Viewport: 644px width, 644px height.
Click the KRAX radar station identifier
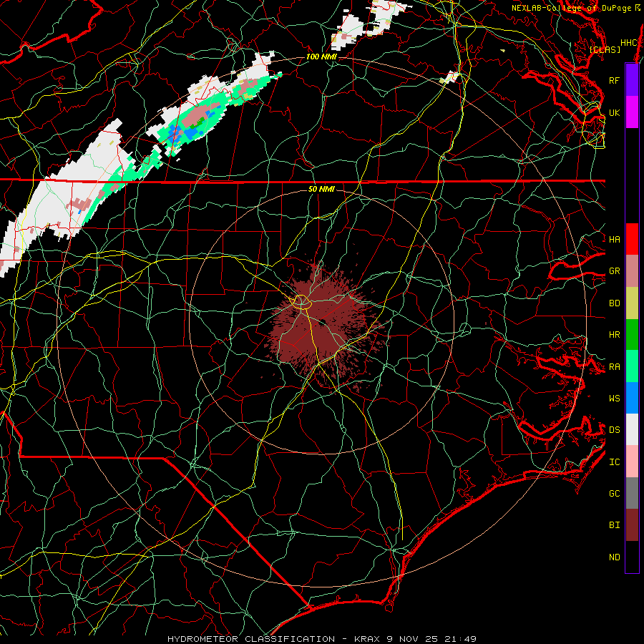pyautogui.click(x=367, y=639)
